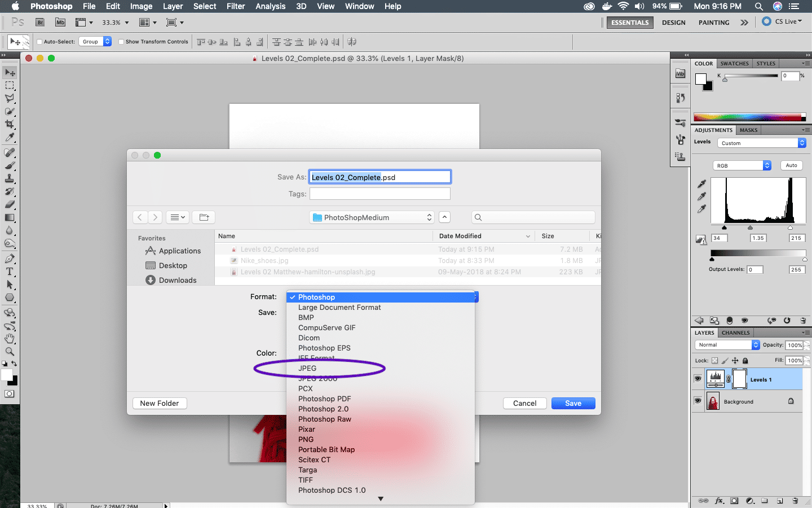Click the foreground color swatch in Color panel

tap(701, 80)
